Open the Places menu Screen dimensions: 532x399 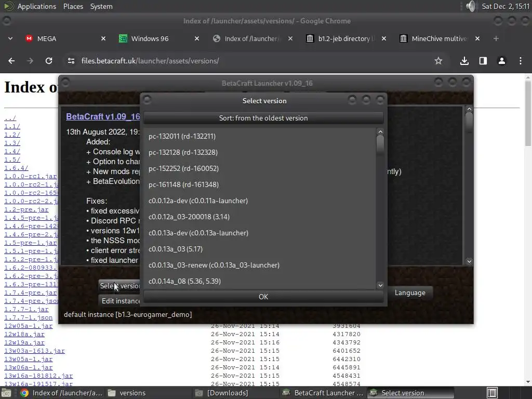pos(73,6)
